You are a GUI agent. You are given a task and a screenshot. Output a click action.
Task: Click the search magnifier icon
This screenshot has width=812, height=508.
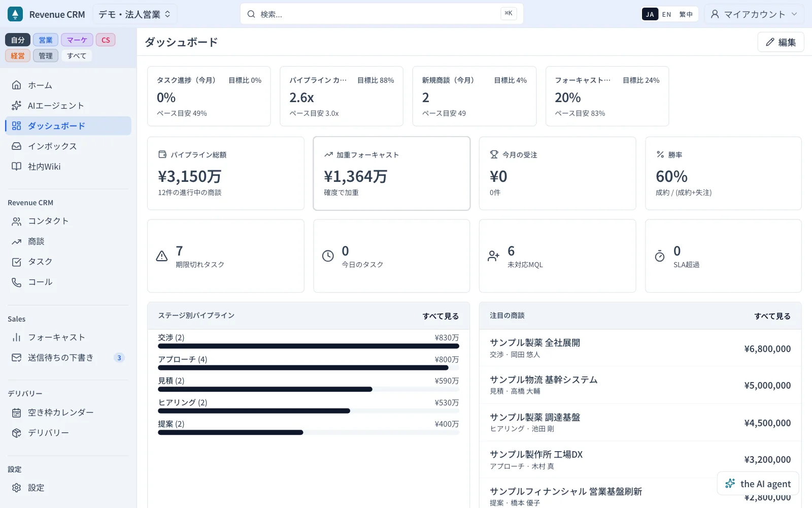(251, 14)
